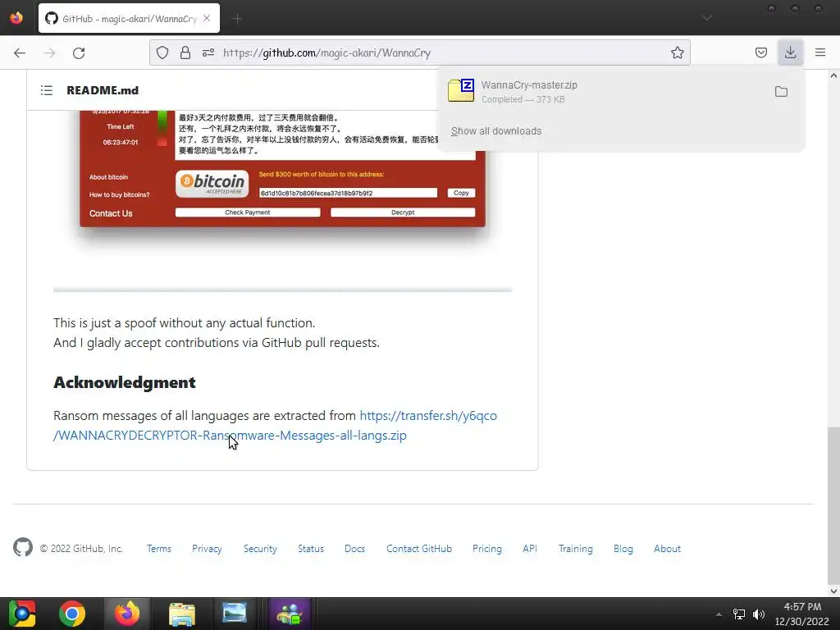
Task: Open volume control tray icon
Action: tap(759, 614)
